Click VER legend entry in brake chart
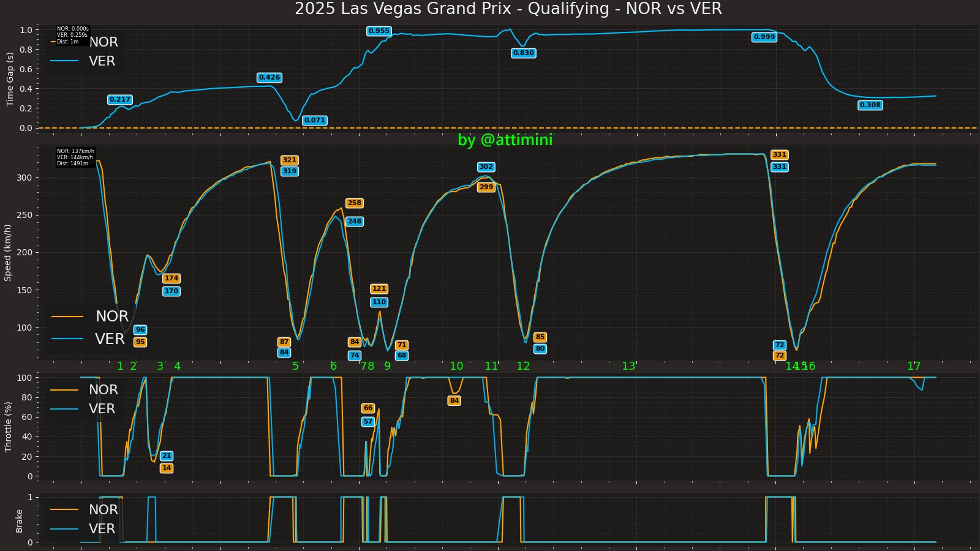The image size is (980, 551). (x=83, y=529)
